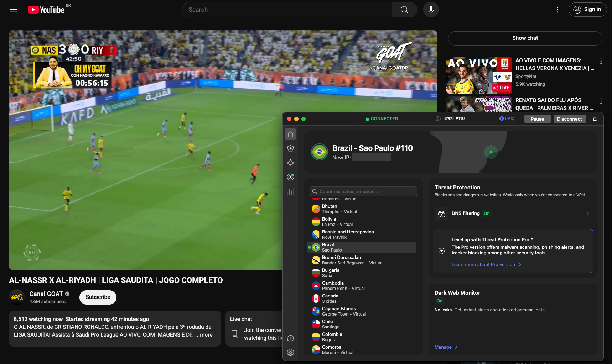The width and height of the screenshot is (612, 364).
Task: Click the Dark Web Monitor On status
Action: (x=440, y=301)
